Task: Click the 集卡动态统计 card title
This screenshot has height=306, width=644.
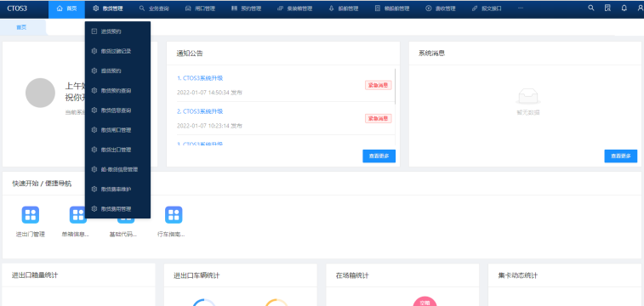Action: coord(517,275)
